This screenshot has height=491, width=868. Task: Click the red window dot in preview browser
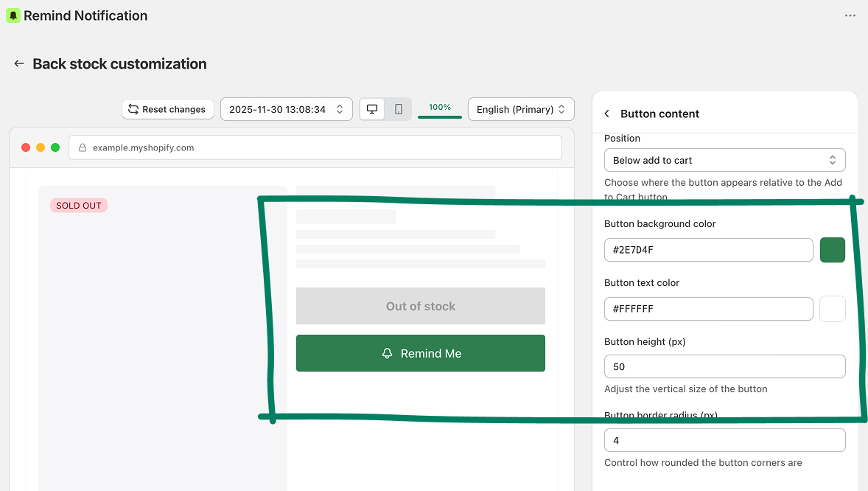point(26,147)
